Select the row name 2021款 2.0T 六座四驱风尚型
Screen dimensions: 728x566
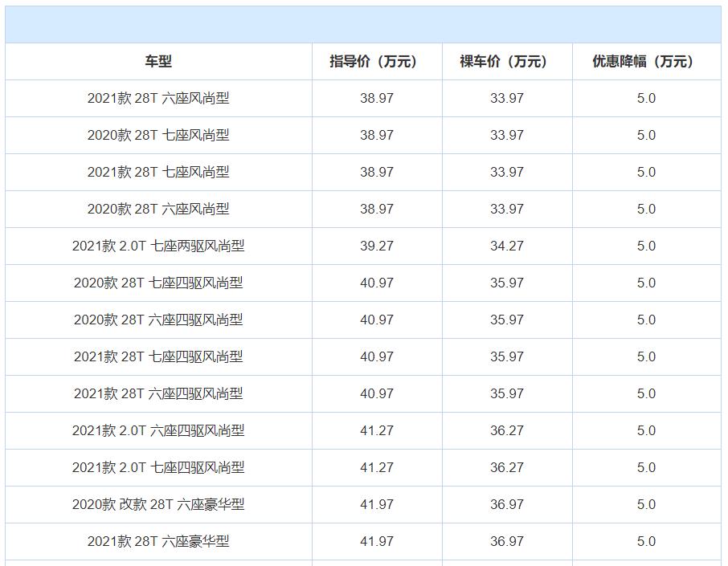(x=158, y=430)
